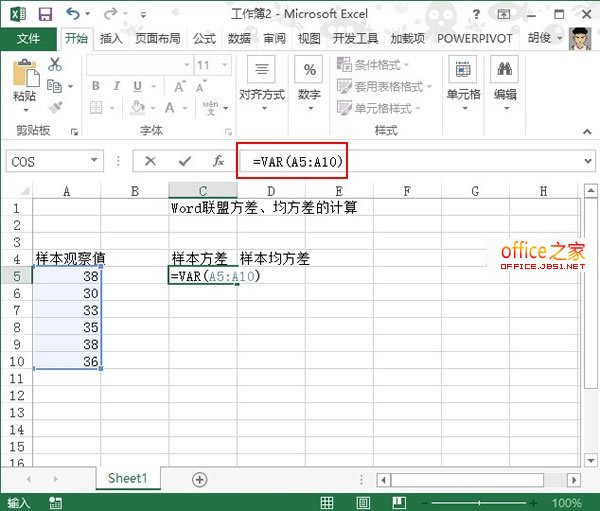The image size is (600, 511).
Task: Switch to Page Layout view icon
Action: [363, 502]
